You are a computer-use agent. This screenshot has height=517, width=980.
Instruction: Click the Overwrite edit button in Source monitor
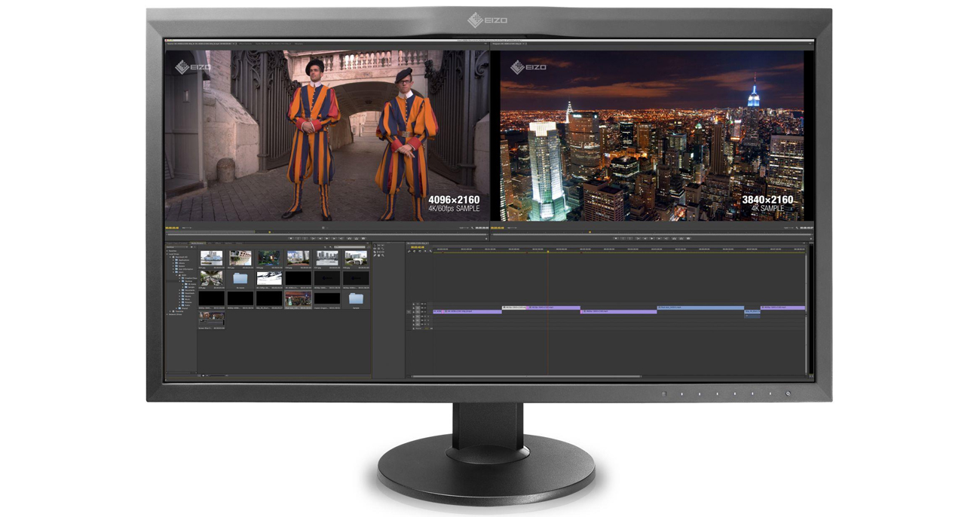click(x=356, y=238)
